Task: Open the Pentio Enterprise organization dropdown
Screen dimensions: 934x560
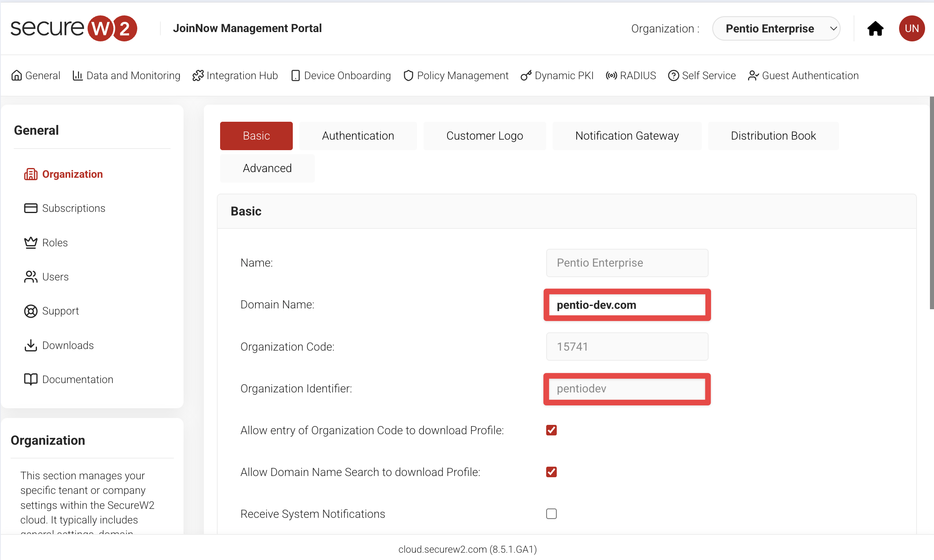Action: point(776,28)
